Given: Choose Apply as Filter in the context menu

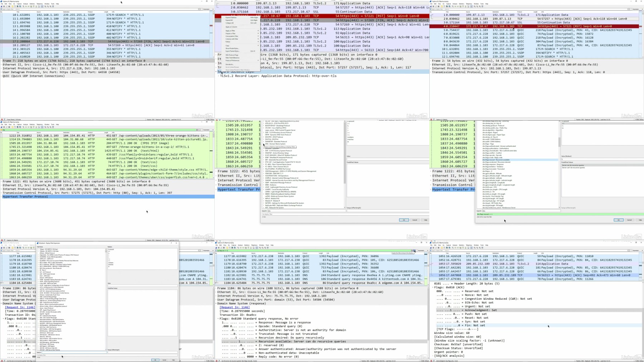Looking at the screenshot, I should 240,31.
